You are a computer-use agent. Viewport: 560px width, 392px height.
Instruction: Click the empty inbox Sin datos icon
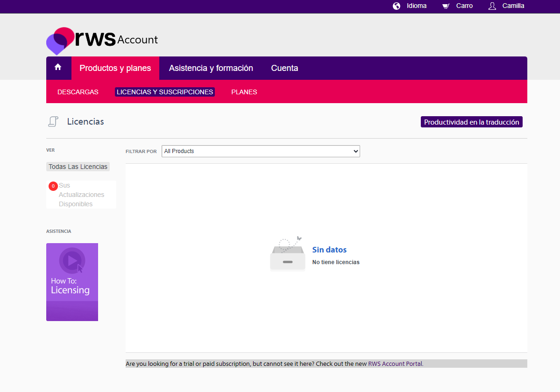288,254
